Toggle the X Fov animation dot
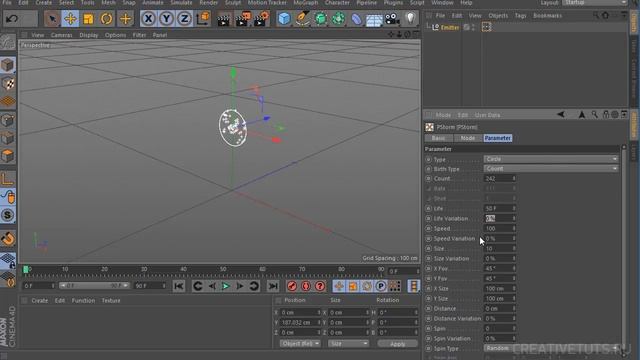640x360 pixels. tap(428, 269)
